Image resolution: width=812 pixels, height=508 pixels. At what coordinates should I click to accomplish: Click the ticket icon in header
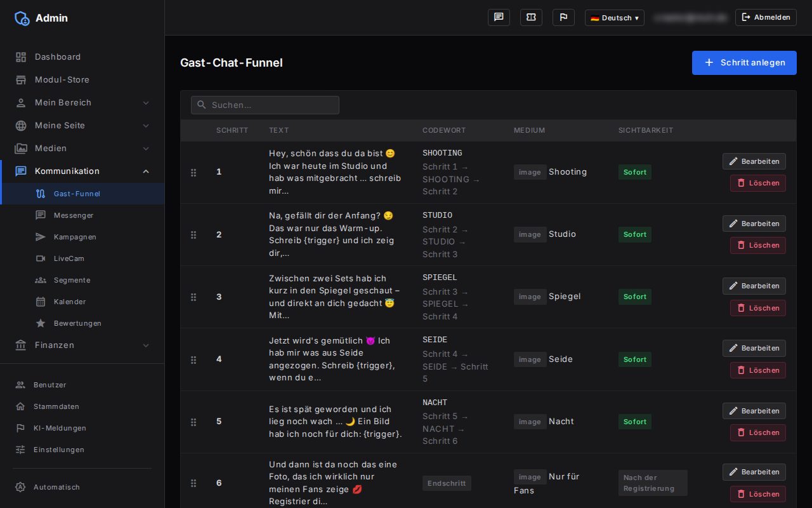(531, 17)
